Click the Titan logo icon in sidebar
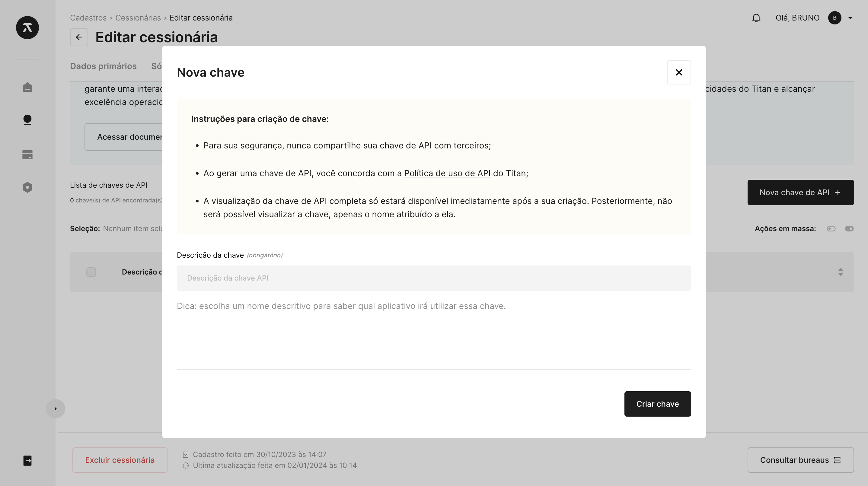This screenshot has width=868, height=486. [27, 28]
